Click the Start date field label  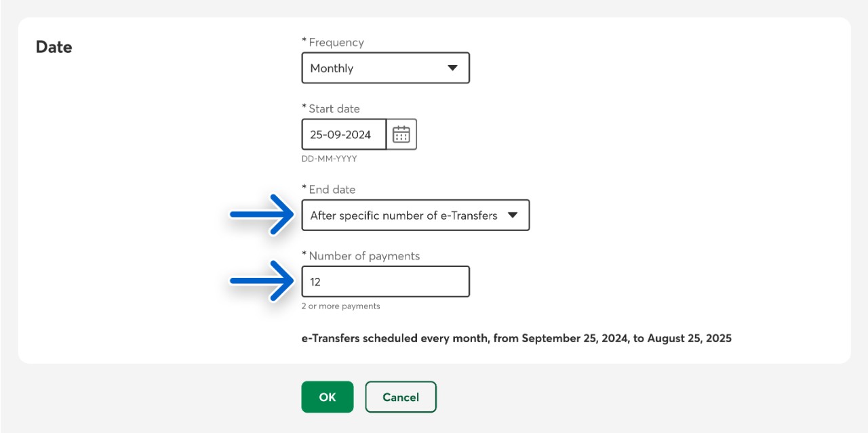tap(334, 108)
